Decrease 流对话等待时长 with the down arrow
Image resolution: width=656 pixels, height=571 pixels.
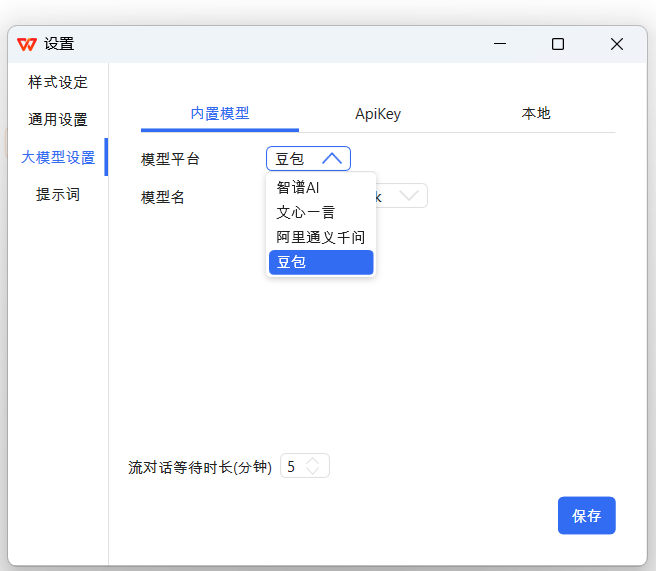pyautogui.click(x=313, y=471)
